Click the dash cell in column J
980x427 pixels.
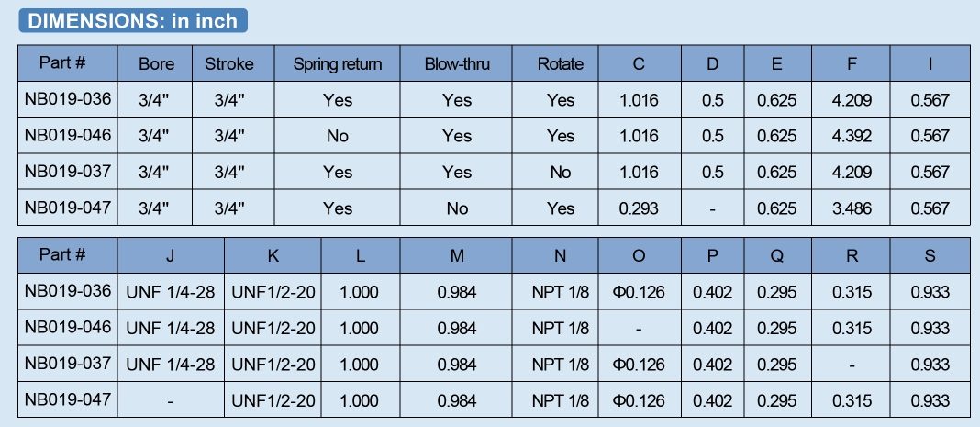click(171, 401)
